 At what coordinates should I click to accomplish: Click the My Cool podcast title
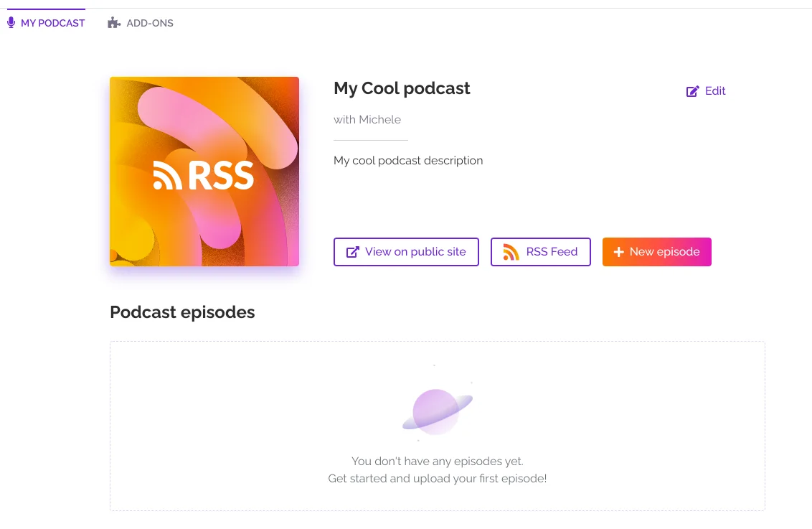pos(402,88)
